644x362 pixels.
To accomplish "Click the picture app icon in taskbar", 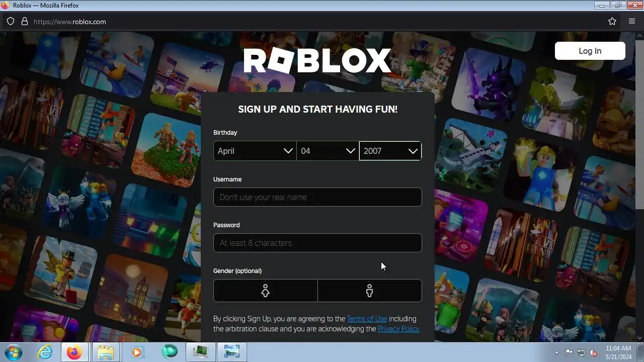I will [x=231, y=352].
